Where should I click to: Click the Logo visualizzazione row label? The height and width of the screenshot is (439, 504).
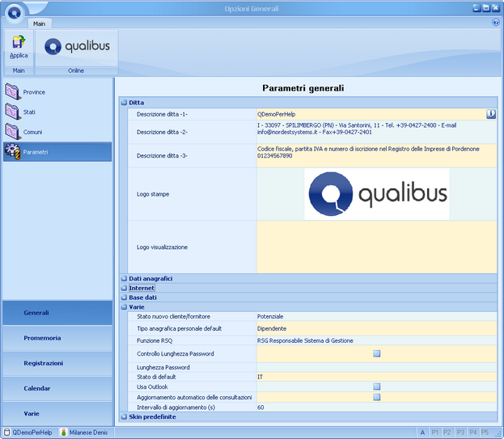(162, 247)
